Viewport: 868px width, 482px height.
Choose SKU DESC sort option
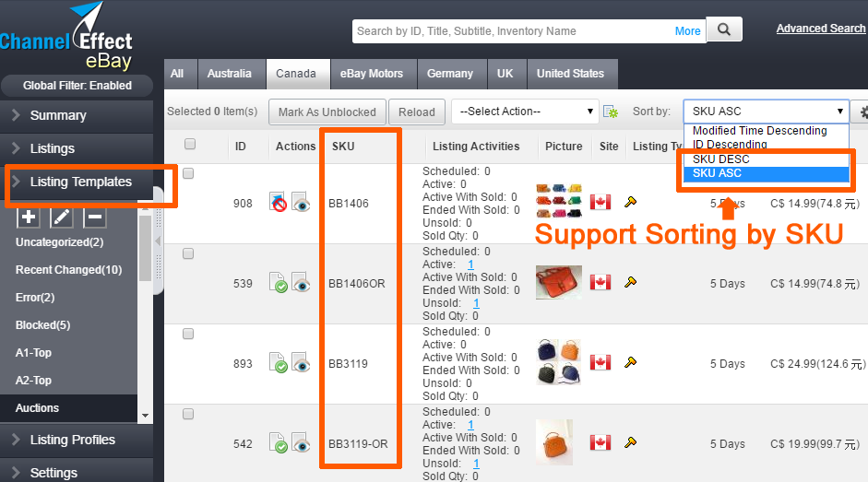pos(767,159)
